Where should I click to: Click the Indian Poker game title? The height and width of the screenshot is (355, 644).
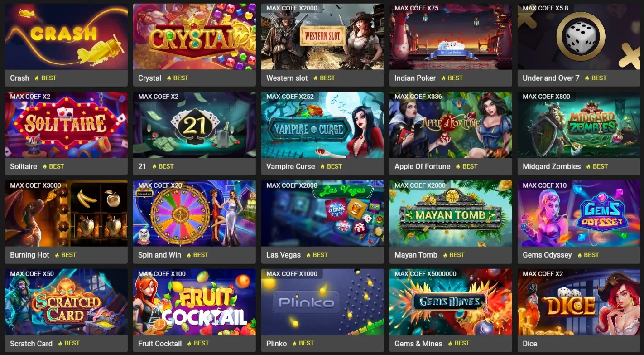click(x=415, y=78)
